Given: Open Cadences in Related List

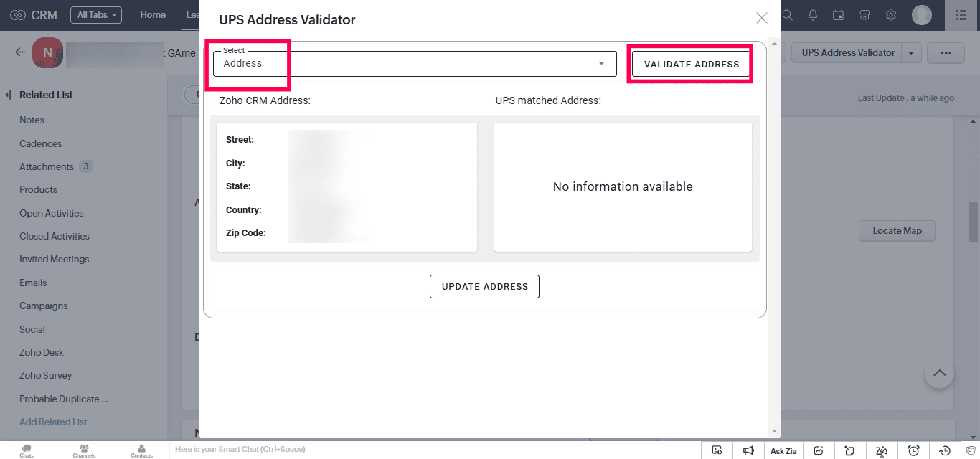Looking at the screenshot, I should [x=40, y=143].
